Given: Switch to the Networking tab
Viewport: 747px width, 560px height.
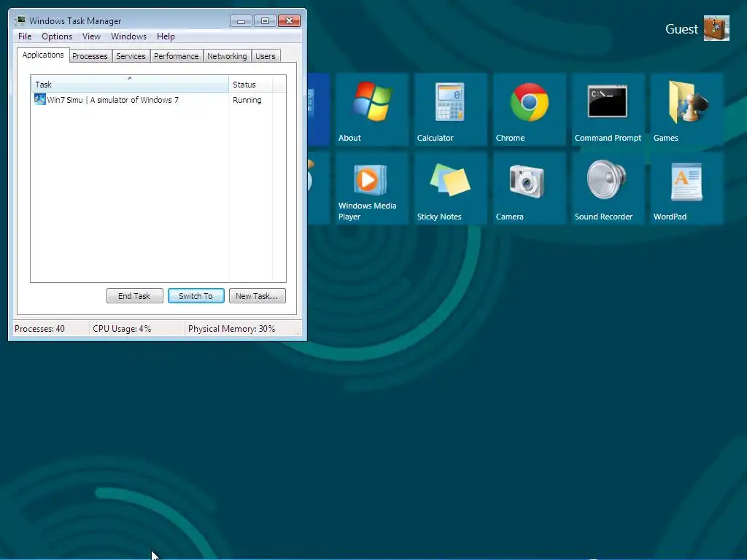Looking at the screenshot, I should [x=228, y=56].
